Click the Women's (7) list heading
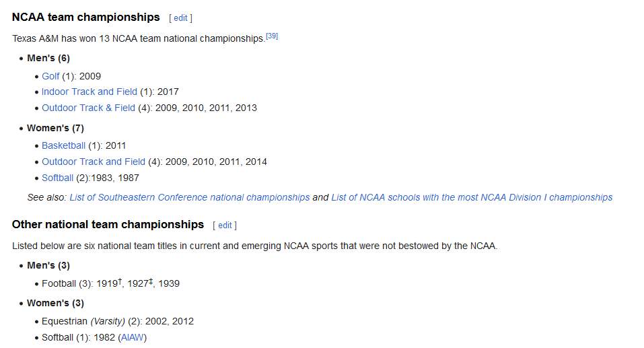Screen dimensions: 644x348 click(x=55, y=128)
